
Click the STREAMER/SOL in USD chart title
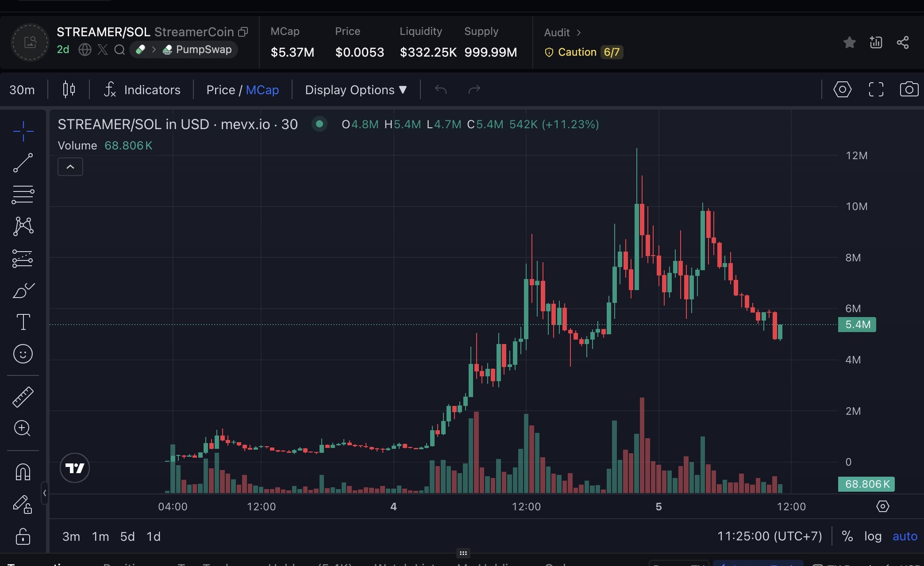[177, 124]
